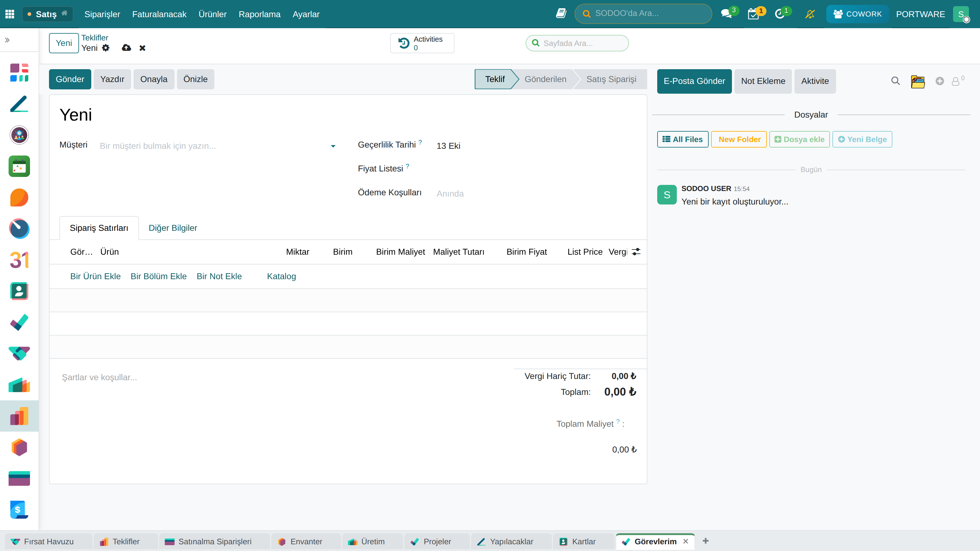Open the chat messages icon with badge 3
Screen dimensions: 980x551
click(726, 14)
